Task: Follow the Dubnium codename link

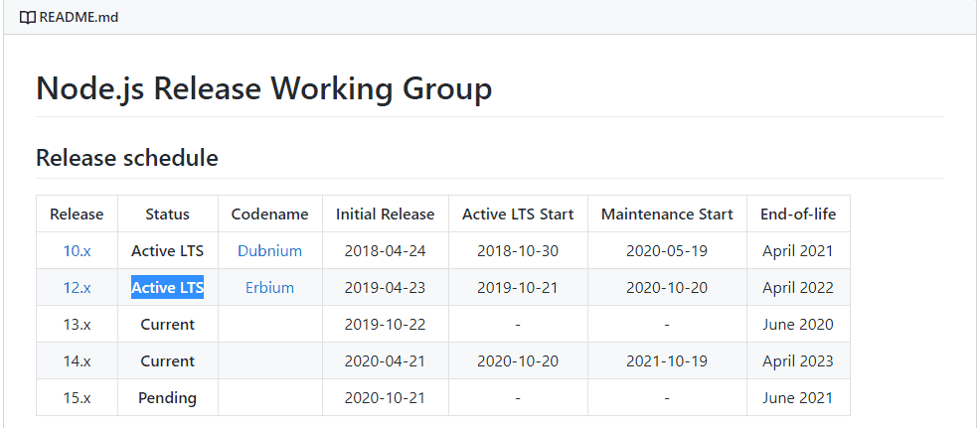Action: pos(269,250)
